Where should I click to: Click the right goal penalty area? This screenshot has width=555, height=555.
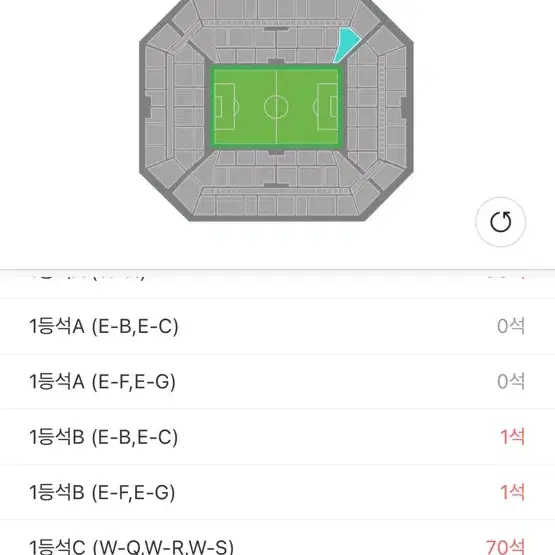(327, 107)
